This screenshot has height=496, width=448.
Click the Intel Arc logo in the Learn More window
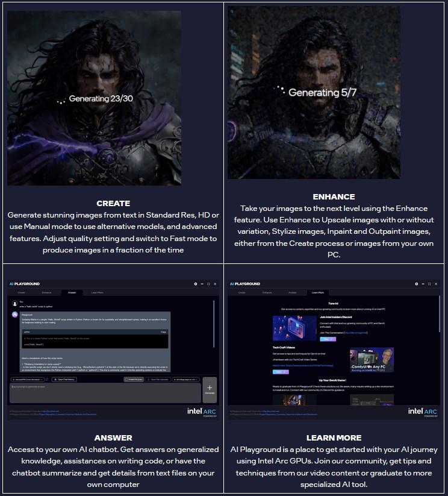[423, 412]
